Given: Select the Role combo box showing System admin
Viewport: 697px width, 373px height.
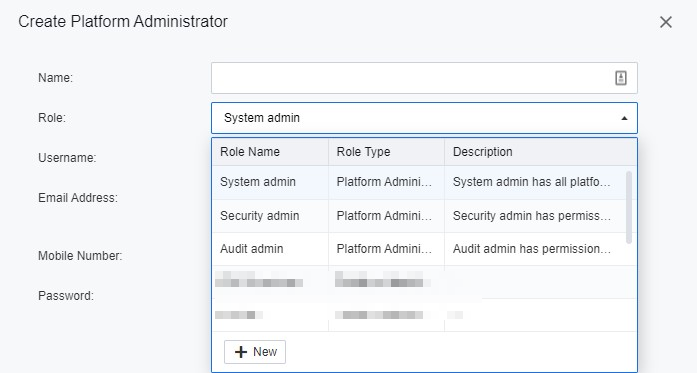Looking at the screenshot, I should (x=424, y=118).
